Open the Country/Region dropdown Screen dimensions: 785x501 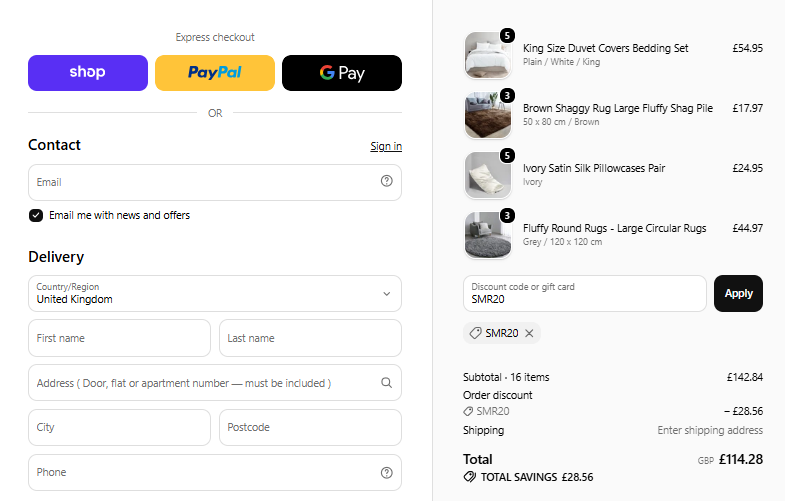click(x=215, y=294)
